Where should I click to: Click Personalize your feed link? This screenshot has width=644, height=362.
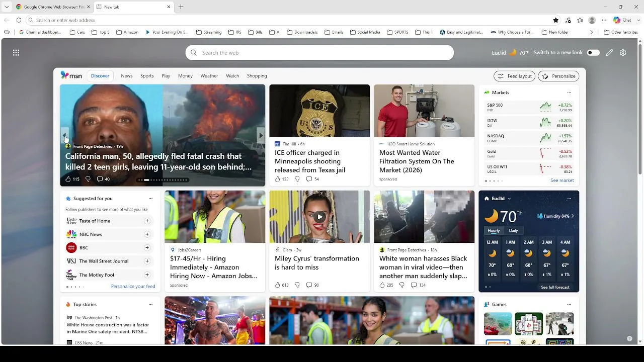133,287
